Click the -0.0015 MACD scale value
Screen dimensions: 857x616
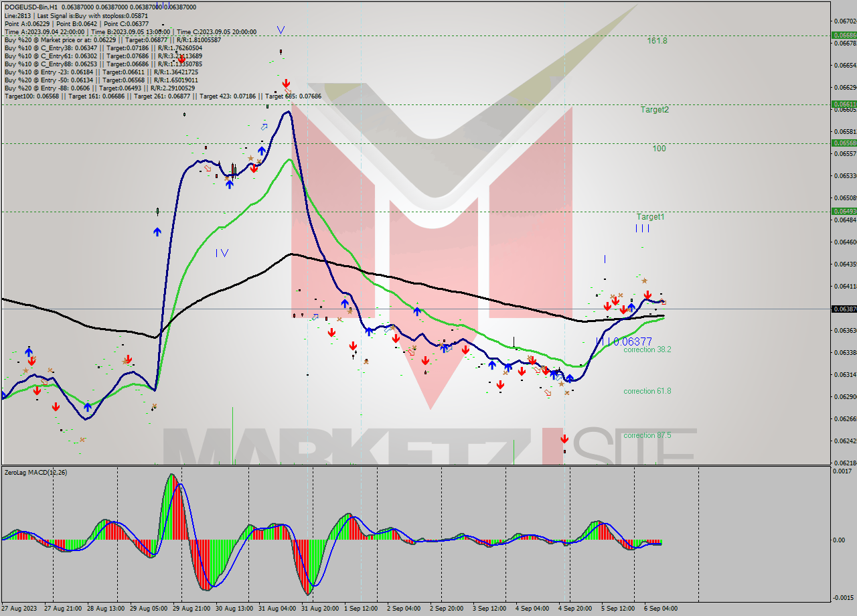(x=842, y=597)
